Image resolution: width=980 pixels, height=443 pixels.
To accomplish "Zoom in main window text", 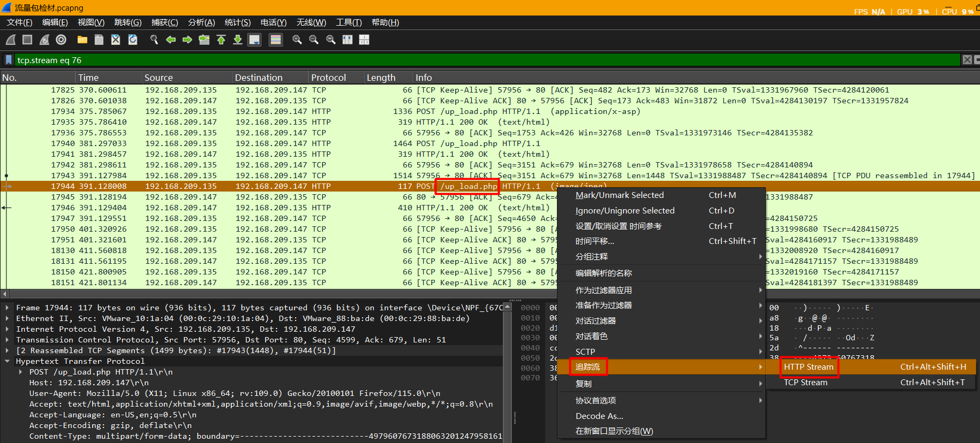I will (x=297, y=40).
